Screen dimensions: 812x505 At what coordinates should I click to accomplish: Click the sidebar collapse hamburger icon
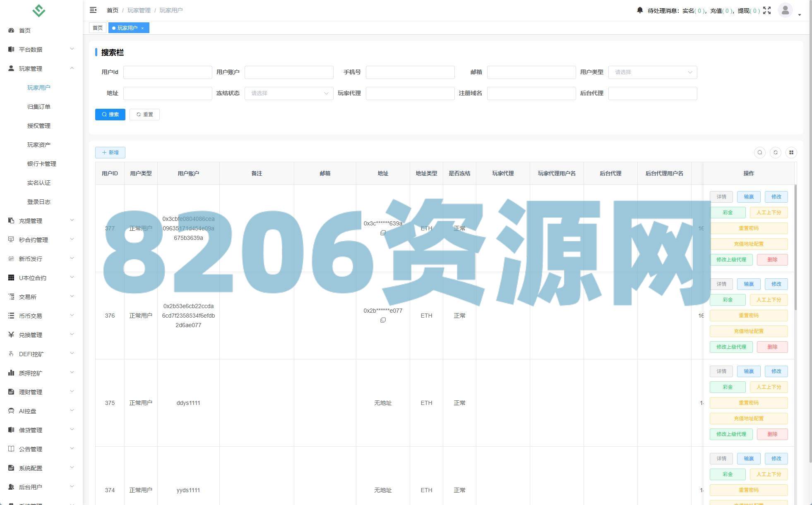(93, 10)
